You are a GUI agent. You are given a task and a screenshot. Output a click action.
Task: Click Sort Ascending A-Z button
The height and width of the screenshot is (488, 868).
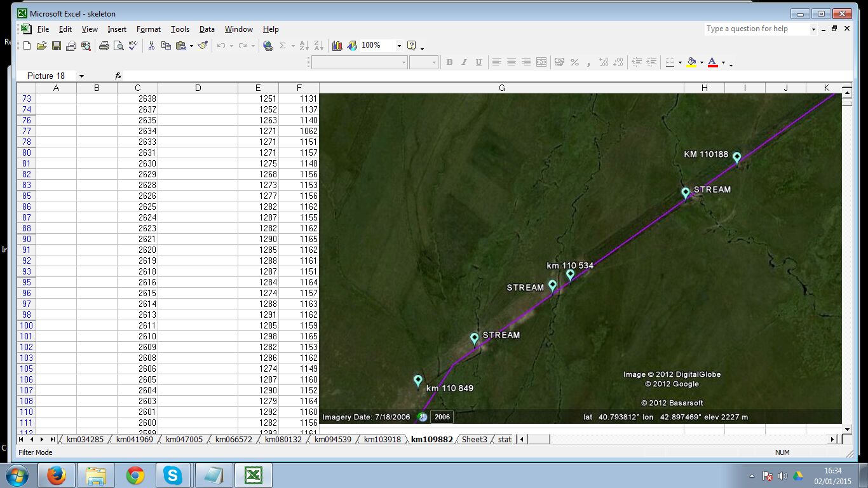coord(304,46)
